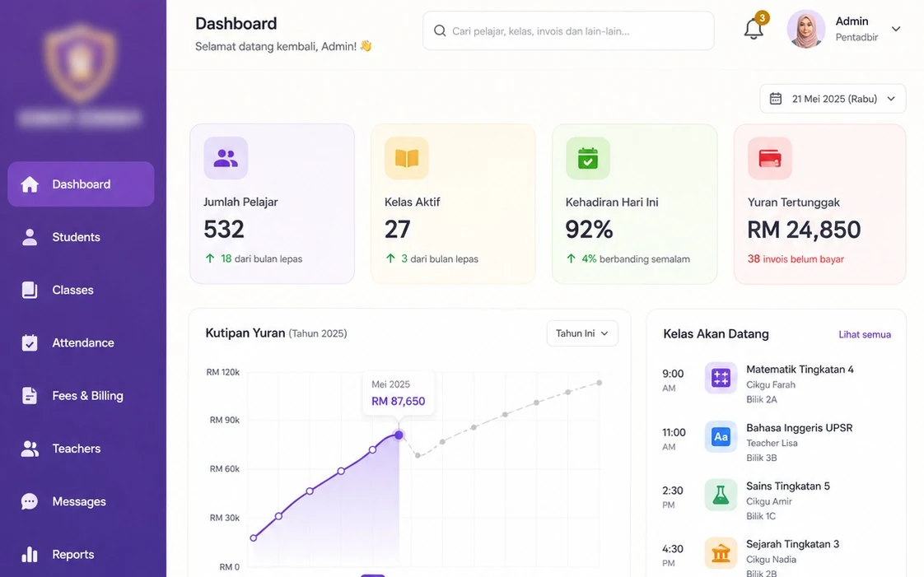Select the Sains Tingkatan 5 class row
This screenshot has height=577, width=924.
(x=776, y=500)
